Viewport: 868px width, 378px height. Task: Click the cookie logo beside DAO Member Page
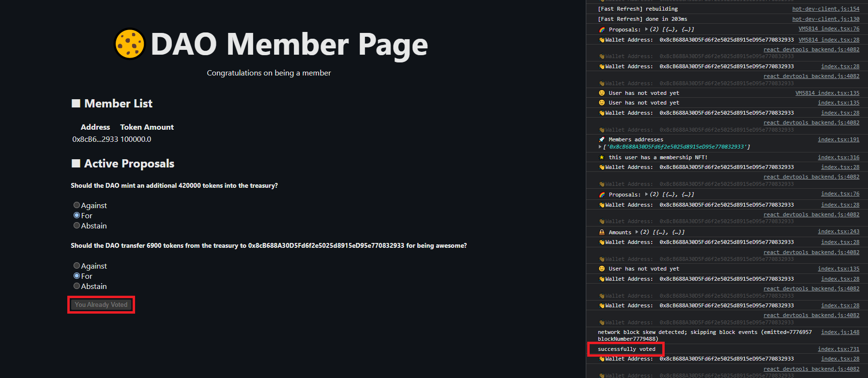coord(130,44)
